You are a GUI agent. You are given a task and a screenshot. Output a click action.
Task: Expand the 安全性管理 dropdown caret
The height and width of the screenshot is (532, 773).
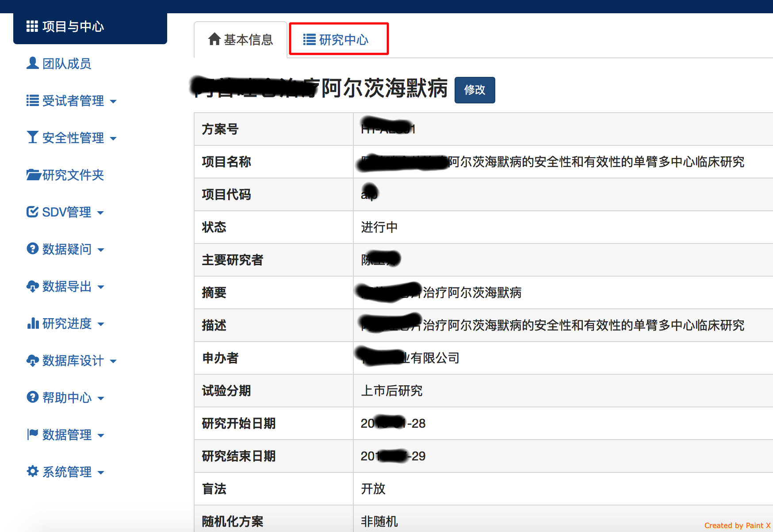coord(113,139)
